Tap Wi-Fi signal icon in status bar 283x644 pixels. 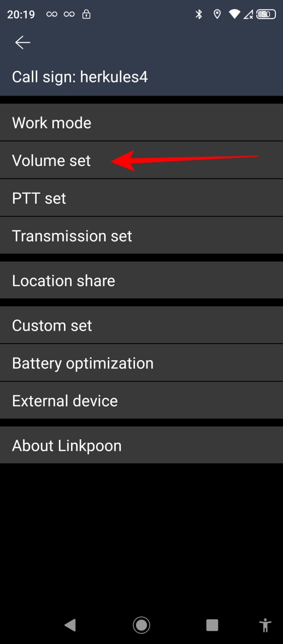235,14
